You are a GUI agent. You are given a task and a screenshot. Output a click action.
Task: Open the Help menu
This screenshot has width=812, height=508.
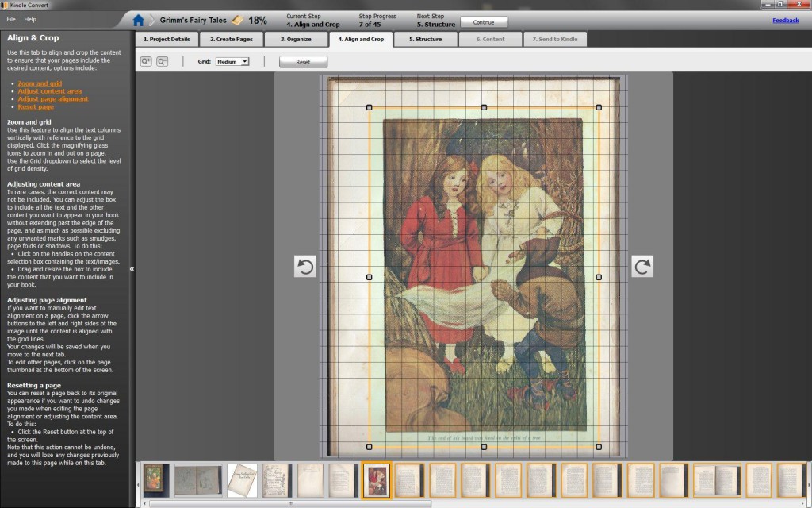pyautogui.click(x=30, y=18)
